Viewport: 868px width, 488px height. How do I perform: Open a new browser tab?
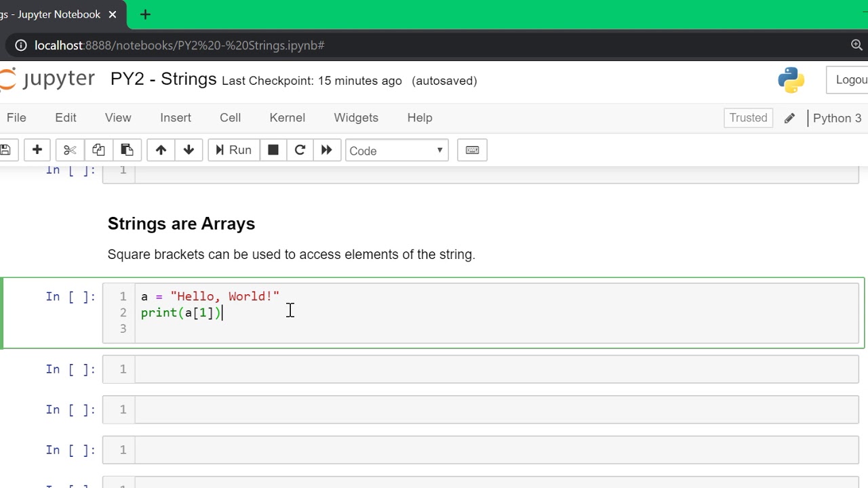pos(145,14)
